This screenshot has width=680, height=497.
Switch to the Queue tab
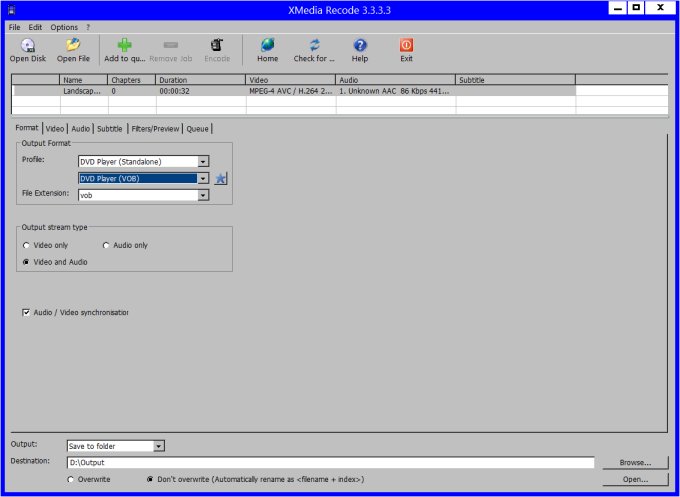tap(197, 129)
